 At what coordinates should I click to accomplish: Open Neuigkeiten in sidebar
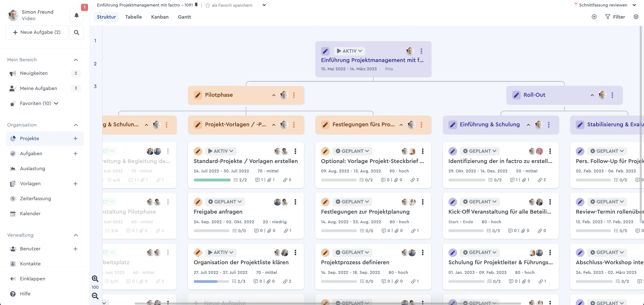point(44,73)
